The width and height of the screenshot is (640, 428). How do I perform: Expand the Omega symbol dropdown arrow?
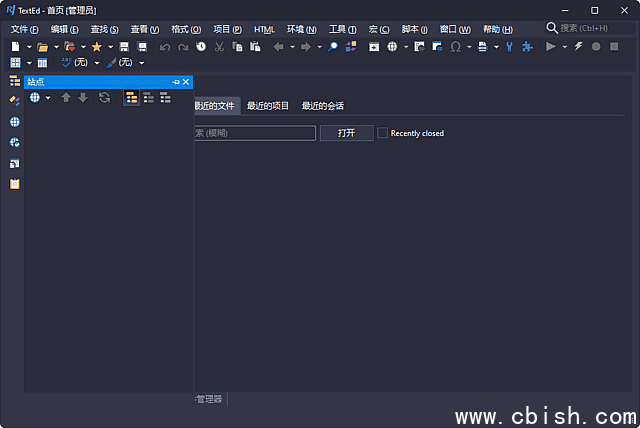click(x=469, y=47)
